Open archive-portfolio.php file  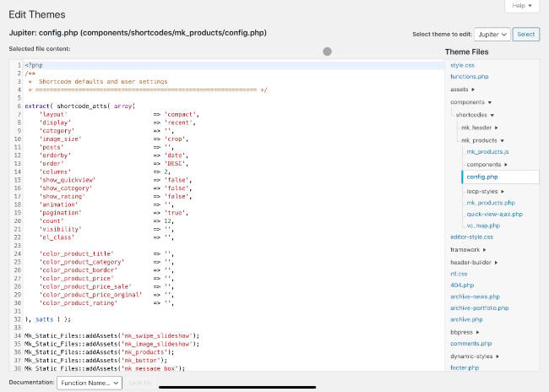480,308
